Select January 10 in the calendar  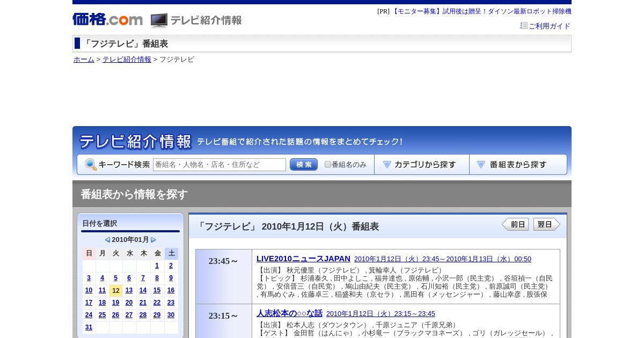(89, 290)
